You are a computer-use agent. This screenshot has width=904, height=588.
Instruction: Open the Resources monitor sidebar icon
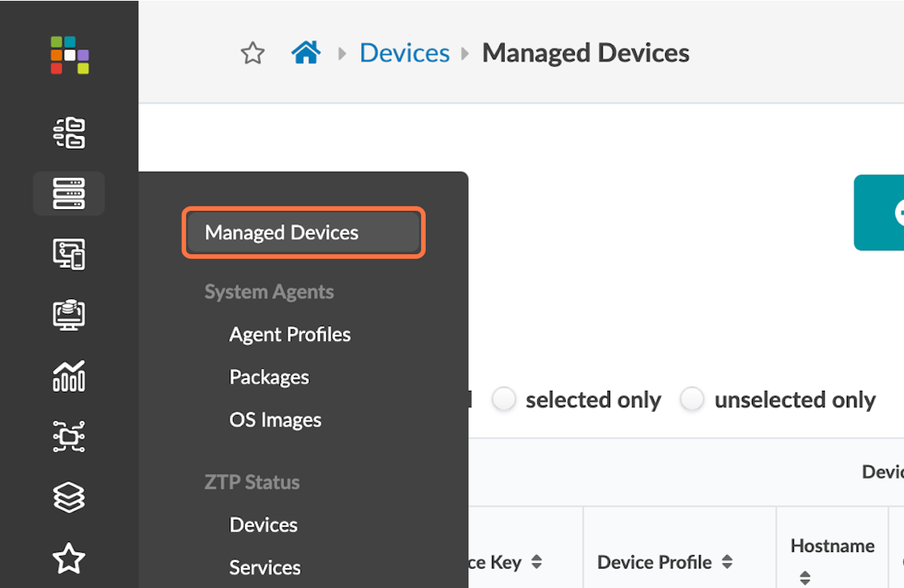pyautogui.click(x=69, y=315)
